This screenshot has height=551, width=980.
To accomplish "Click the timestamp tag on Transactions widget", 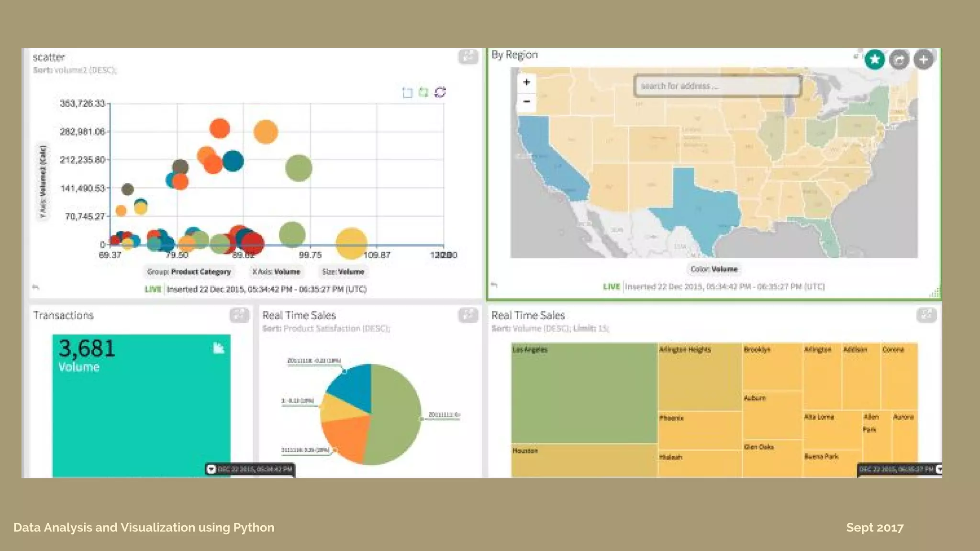I will click(250, 469).
